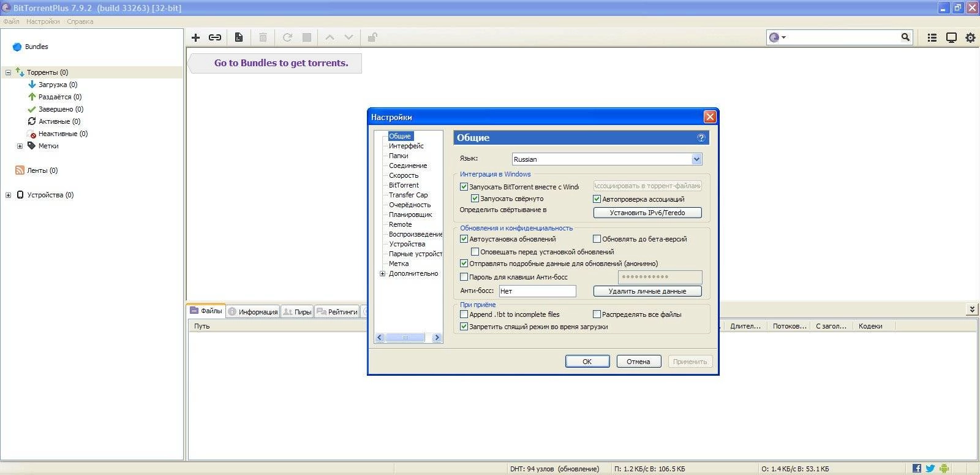Expand the Метки tree node

[x=20, y=146]
